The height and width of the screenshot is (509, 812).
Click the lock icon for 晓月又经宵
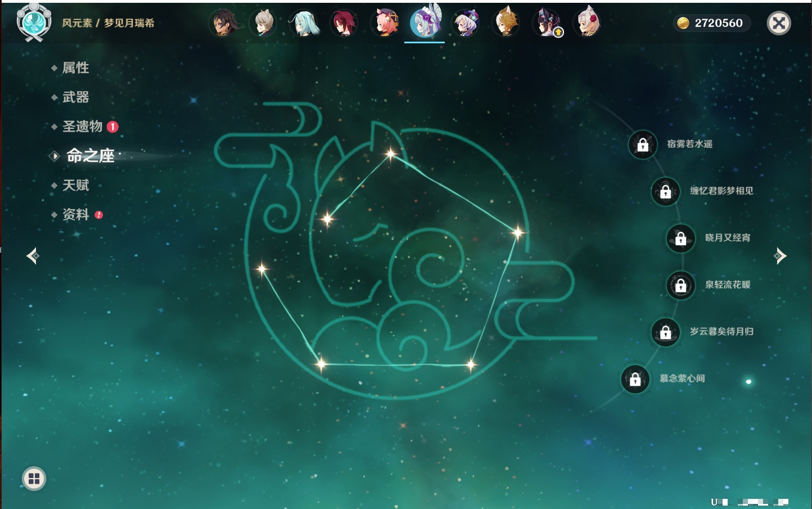(681, 238)
